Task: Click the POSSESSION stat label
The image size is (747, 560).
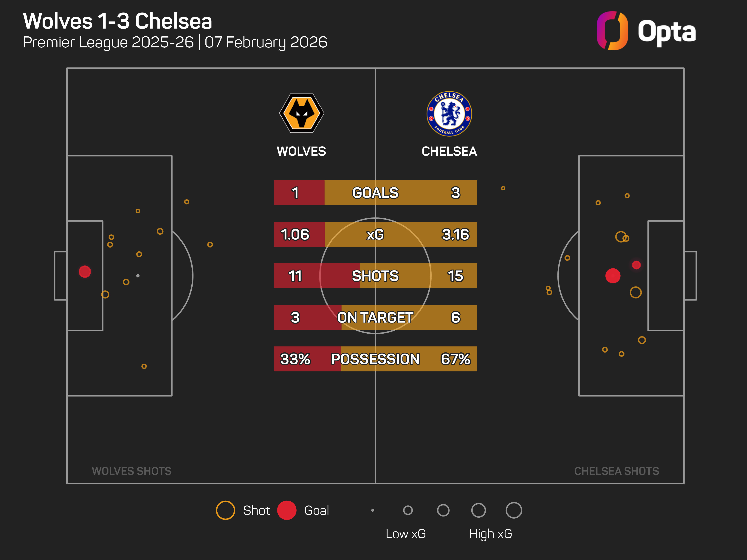Action: (x=375, y=359)
